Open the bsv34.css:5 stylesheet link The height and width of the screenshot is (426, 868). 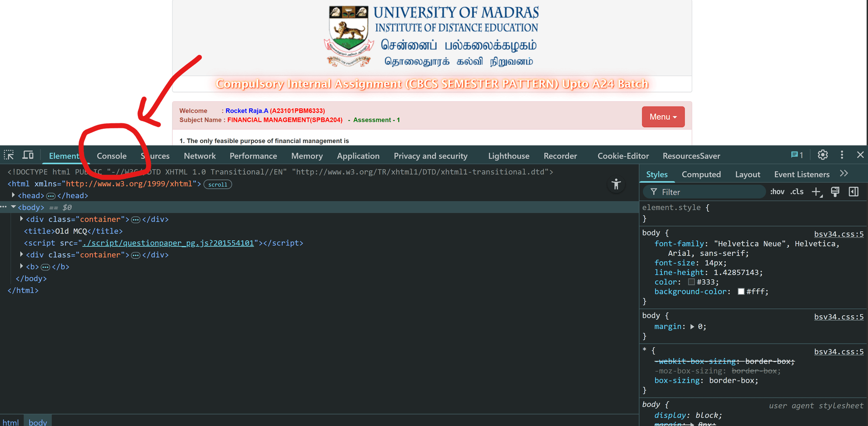[x=839, y=234]
